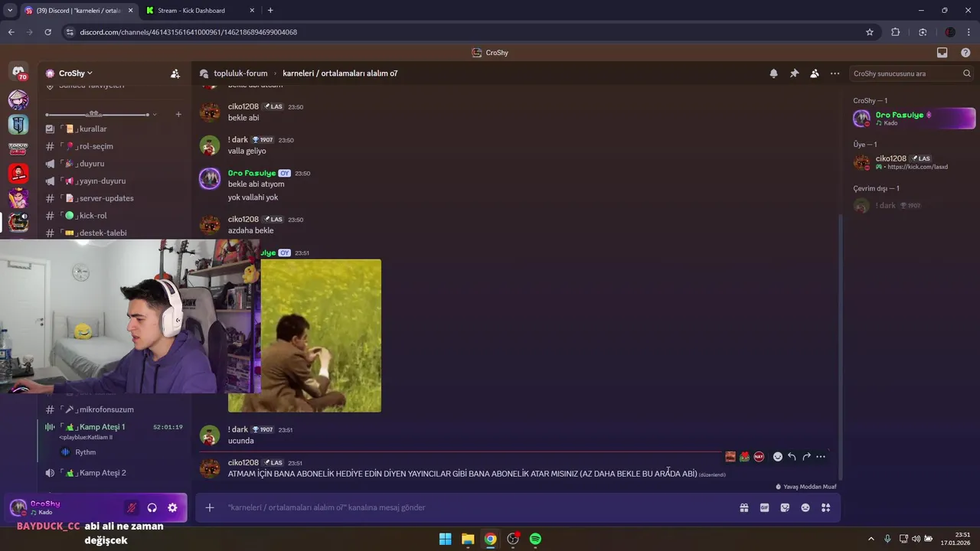Viewport: 980px width, 551px height.
Task: React with the mustache face emoji
Action: 730,457
